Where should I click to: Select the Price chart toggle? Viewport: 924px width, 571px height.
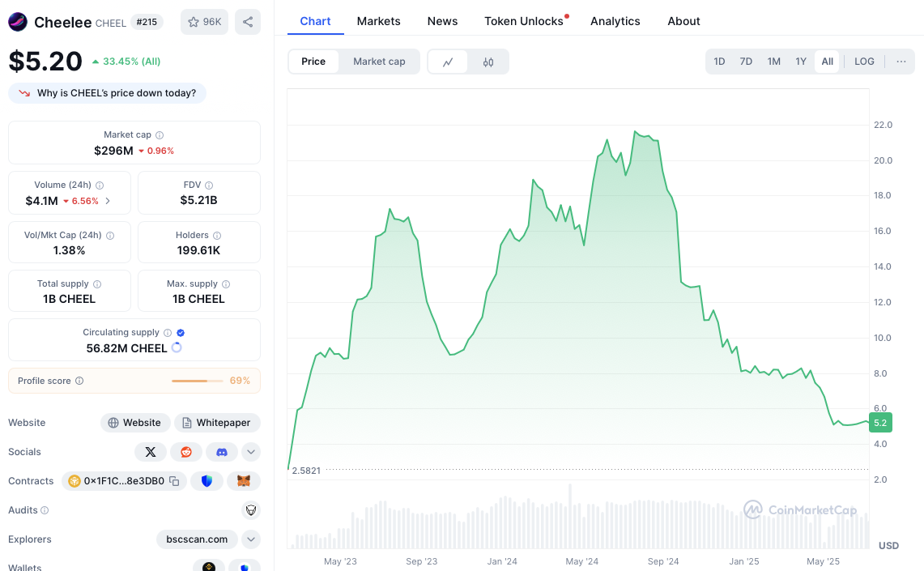pyautogui.click(x=313, y=62)
